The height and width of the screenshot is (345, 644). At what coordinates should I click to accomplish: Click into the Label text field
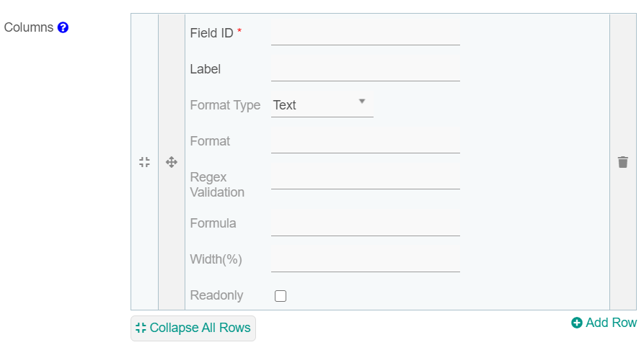click(x=365, y=69)
